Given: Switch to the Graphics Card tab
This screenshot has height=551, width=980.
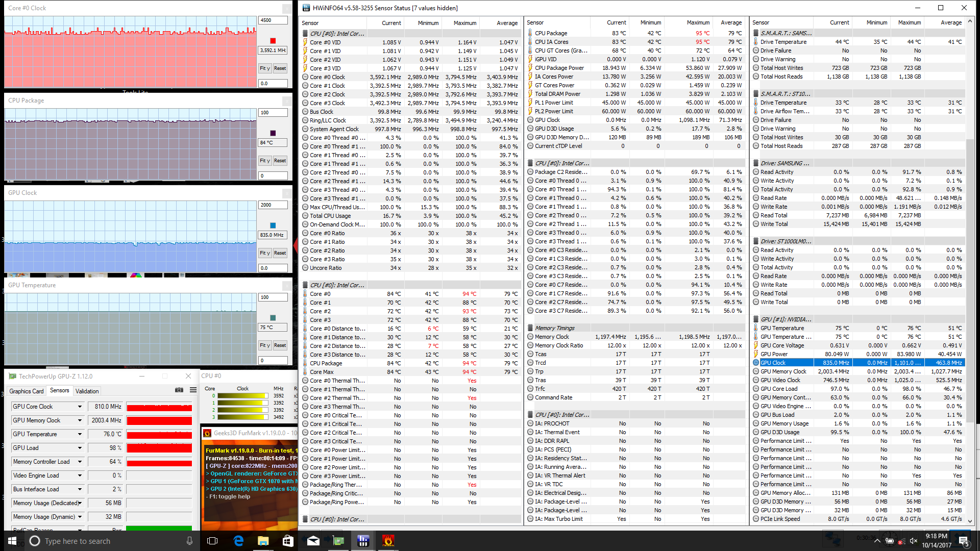Looking at the screenshot, I should coord(27,391).
